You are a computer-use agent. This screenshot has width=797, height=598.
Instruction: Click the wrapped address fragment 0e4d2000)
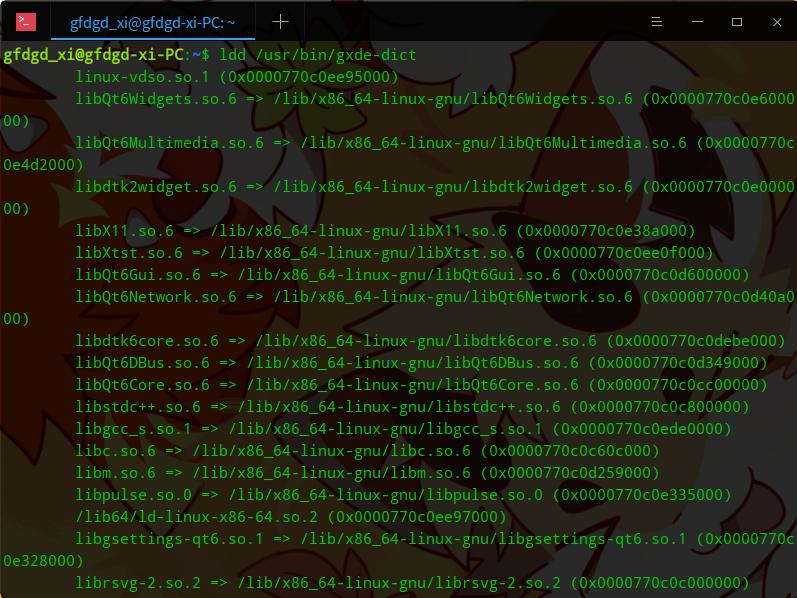43,165
